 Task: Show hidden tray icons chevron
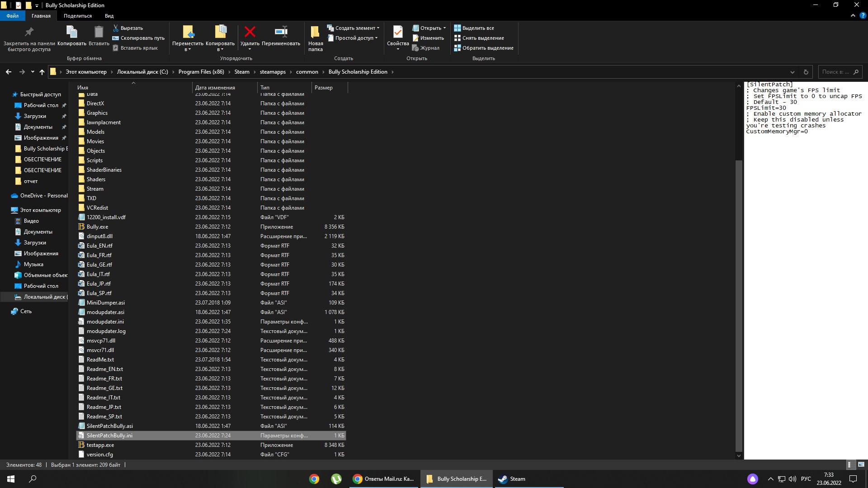770,479
